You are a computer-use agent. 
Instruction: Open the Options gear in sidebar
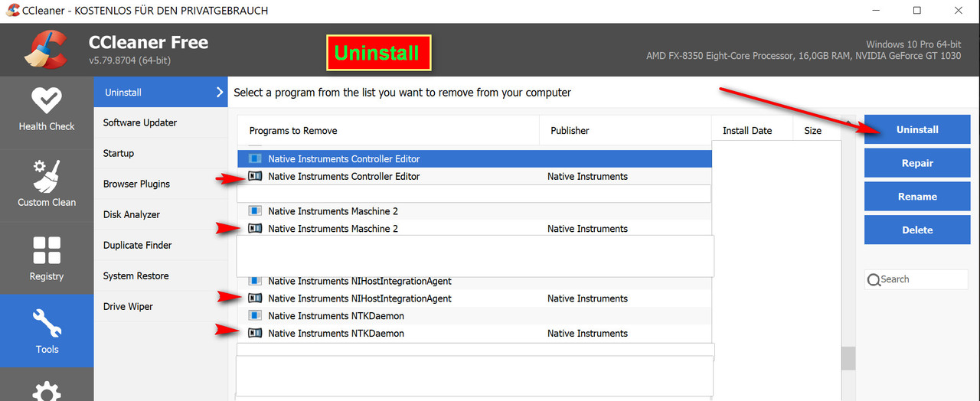(x=47, y=392)
